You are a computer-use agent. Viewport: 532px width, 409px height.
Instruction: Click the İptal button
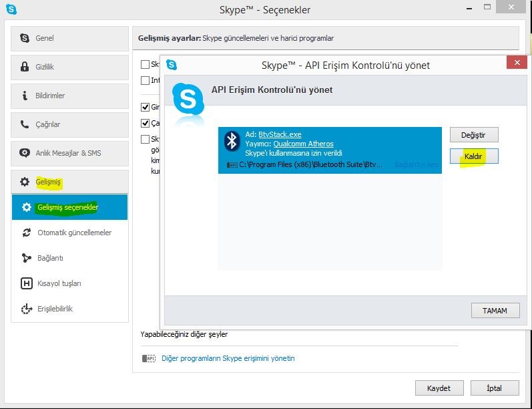coord(495,388)
